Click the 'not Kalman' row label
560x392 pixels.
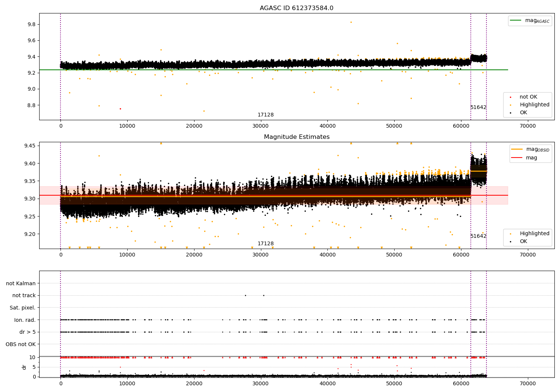pos(21,283)
